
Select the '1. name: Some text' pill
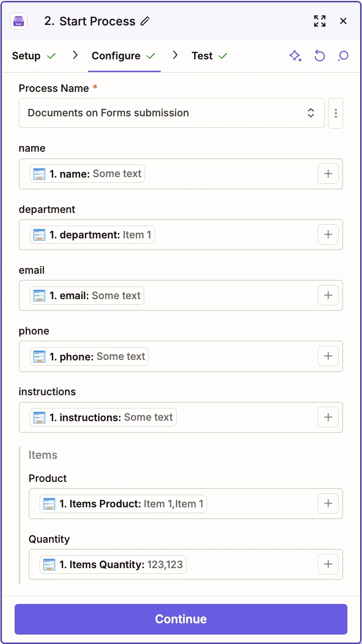pos(87,174)
